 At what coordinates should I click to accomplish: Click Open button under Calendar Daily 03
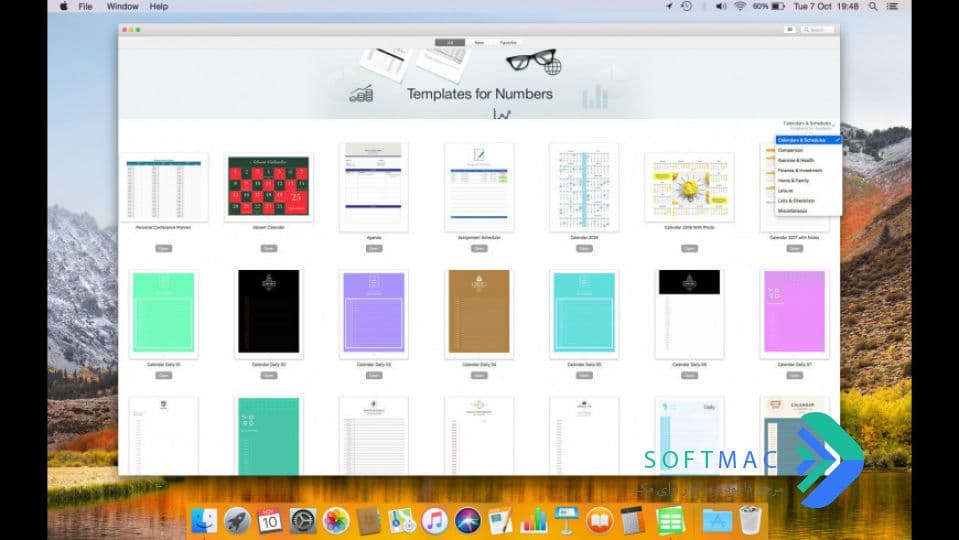374,375
